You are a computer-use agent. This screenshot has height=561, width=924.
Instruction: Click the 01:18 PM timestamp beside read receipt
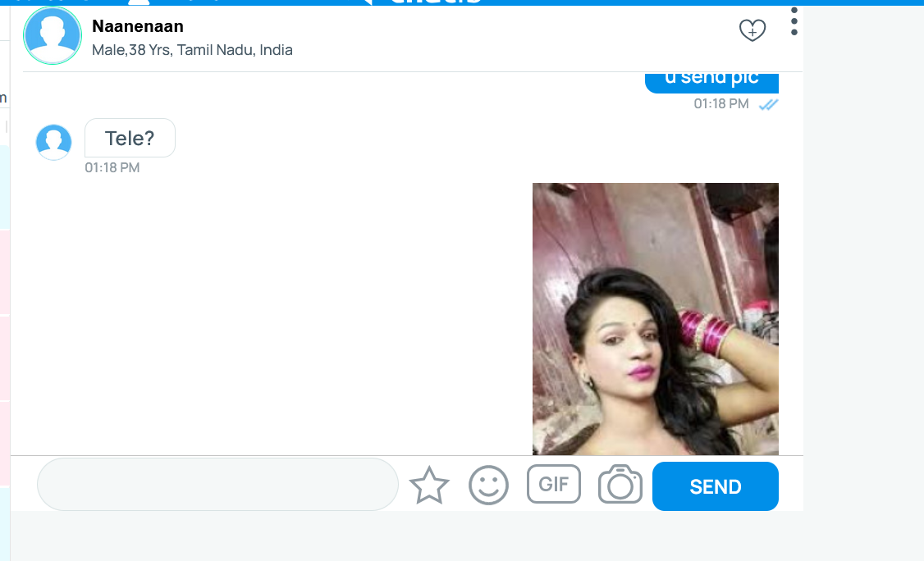(721, 104)
